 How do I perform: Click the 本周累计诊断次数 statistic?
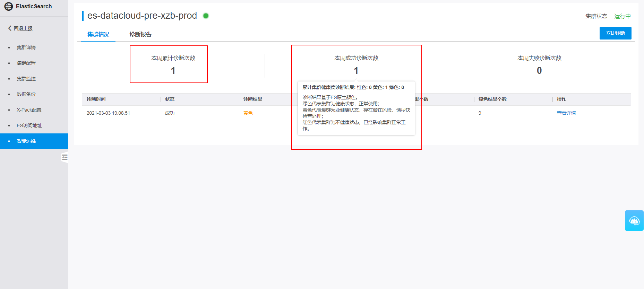point(173,64)
